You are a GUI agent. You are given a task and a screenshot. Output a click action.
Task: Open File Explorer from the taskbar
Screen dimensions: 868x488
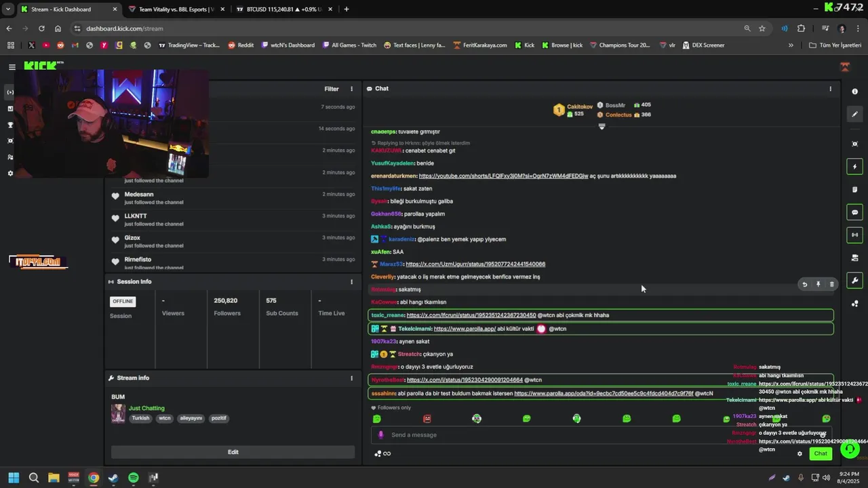click(x=54, y=478)
